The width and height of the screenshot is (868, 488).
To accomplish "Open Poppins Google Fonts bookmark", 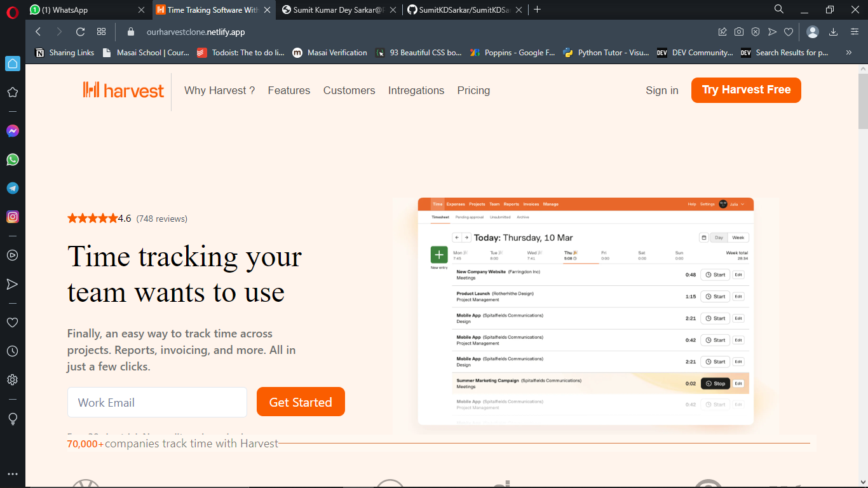I will click(x=513, y=53).
